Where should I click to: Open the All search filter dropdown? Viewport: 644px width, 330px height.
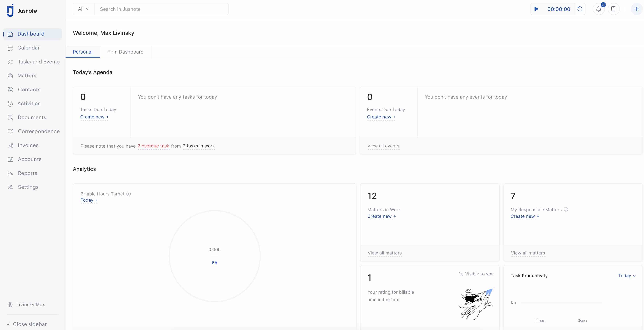[83, 9]
